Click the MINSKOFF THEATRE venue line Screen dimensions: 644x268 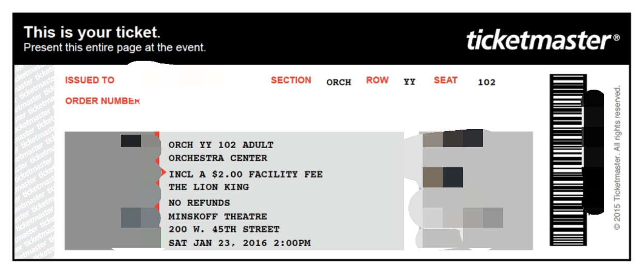coord(218,216)
